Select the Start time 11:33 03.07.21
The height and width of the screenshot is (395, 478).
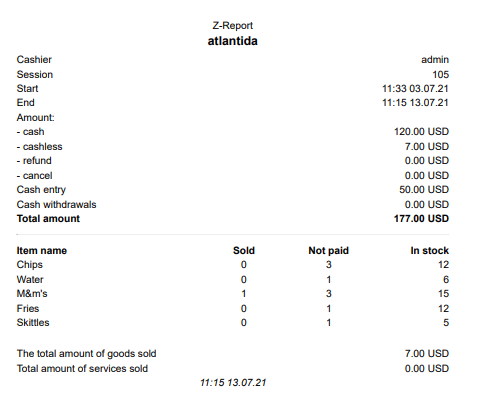pyautogui.click(x=415, y=89)
